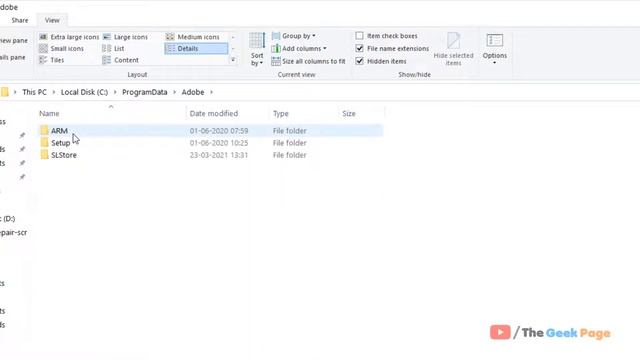The height and width of the screenshot is (360, 640).
Task: Click the Group by icon
Action: (x=276, y=36)
